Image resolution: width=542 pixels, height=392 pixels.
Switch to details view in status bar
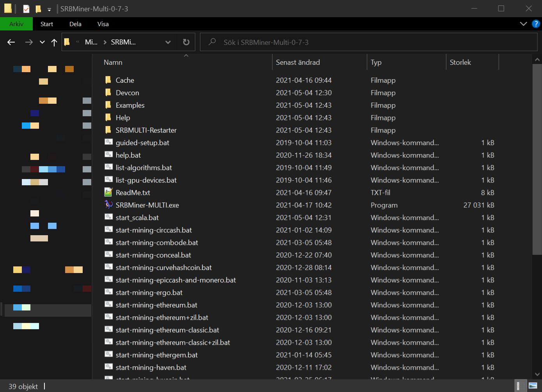(521, 386)
